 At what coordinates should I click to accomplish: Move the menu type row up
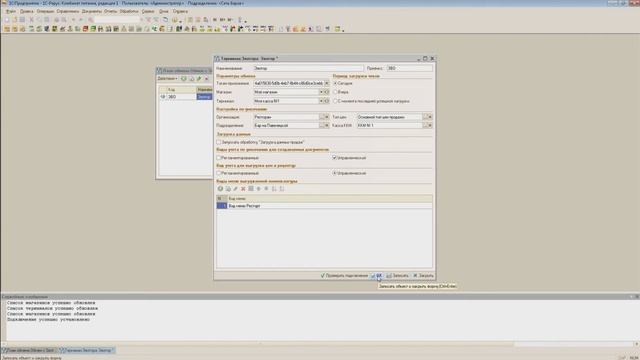(259, 189)
